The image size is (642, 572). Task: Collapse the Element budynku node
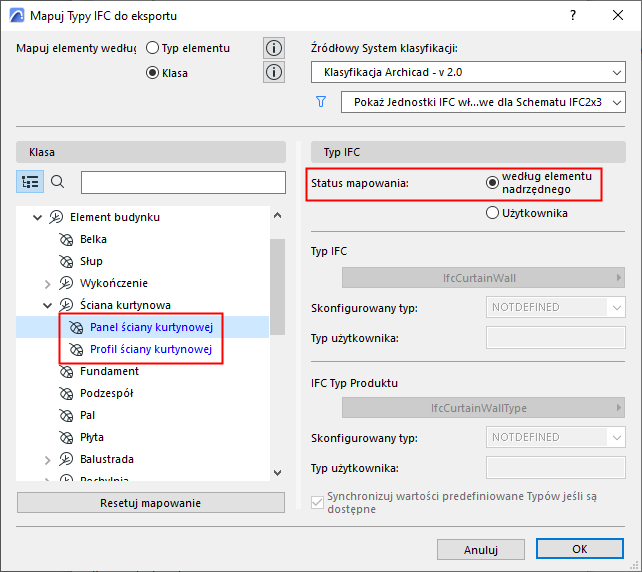[x=37, y=217]
